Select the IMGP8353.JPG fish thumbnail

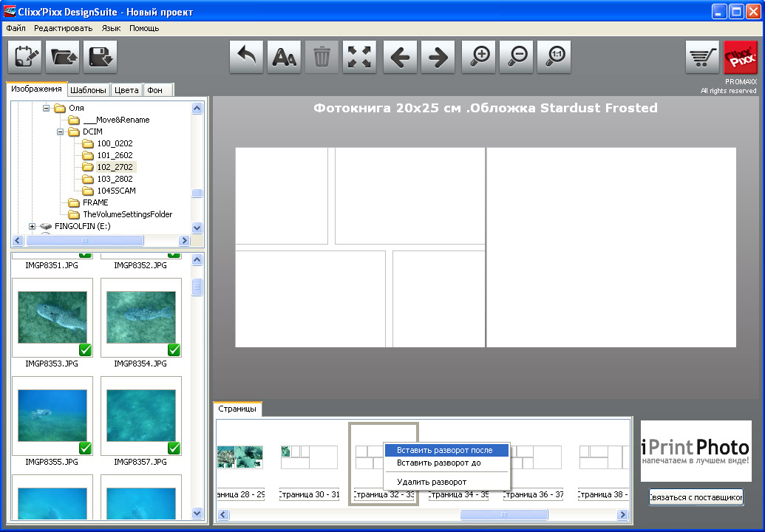[52, 318]
